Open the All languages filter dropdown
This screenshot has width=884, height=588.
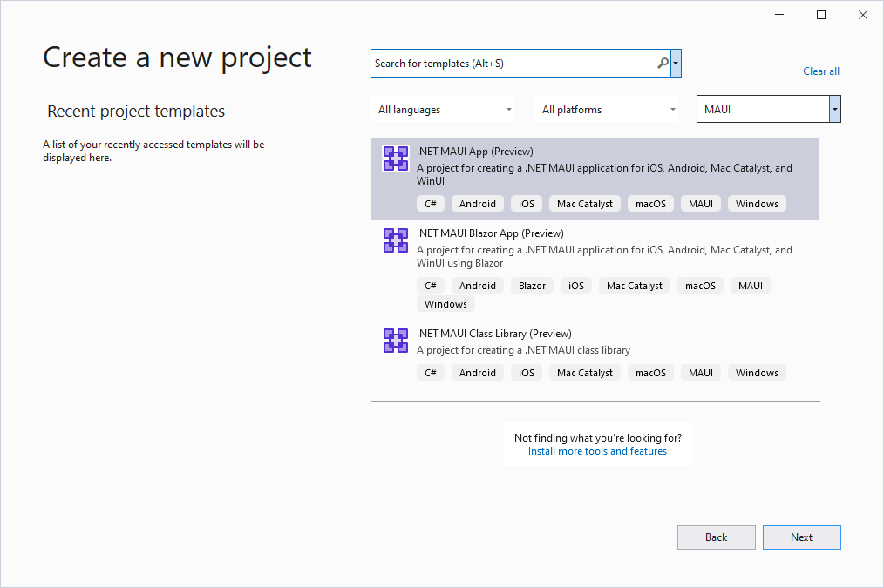click(443, 110)
